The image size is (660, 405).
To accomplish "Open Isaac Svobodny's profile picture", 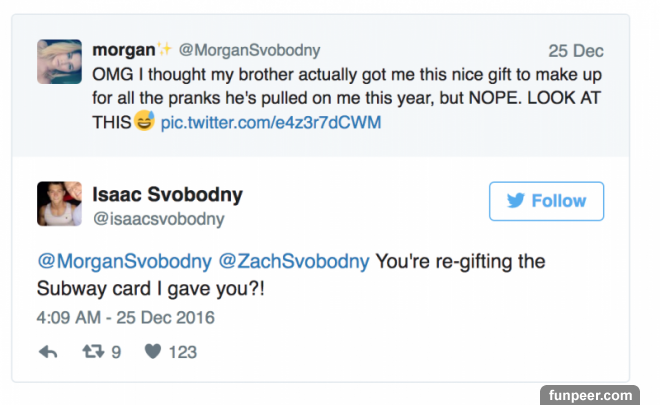I will pyautogui.click(x=59, y=204).
